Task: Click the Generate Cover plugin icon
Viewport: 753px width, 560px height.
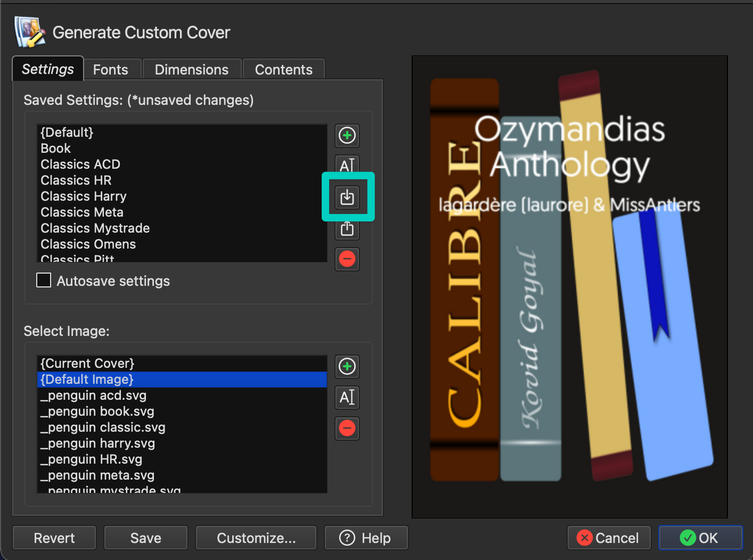Action: pos(30,32)
